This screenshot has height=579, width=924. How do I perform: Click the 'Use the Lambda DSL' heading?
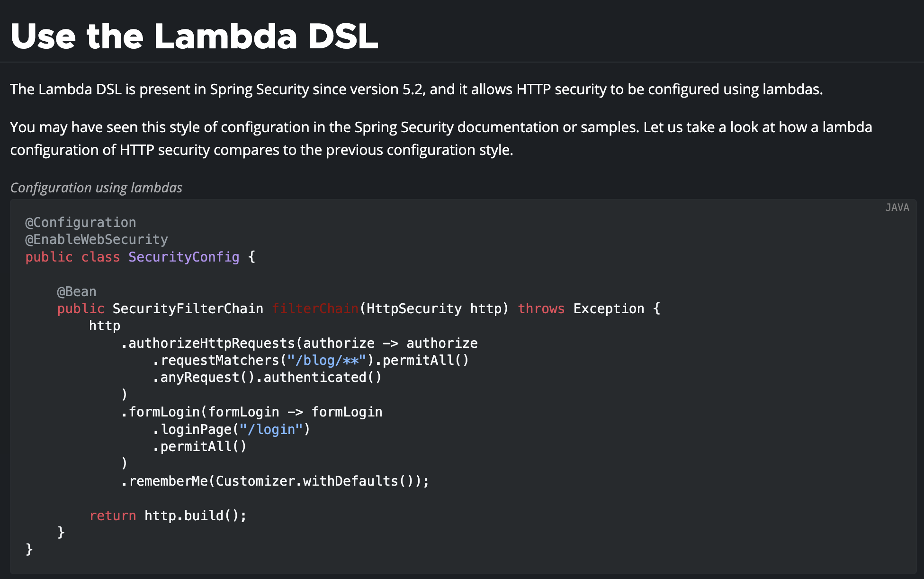pyautogui.click(x=194, y=36)
